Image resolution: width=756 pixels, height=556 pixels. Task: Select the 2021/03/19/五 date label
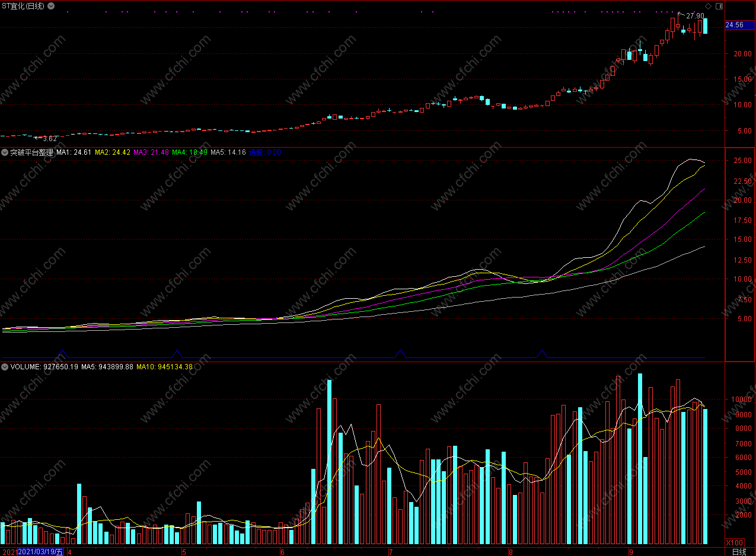point(40,552)
